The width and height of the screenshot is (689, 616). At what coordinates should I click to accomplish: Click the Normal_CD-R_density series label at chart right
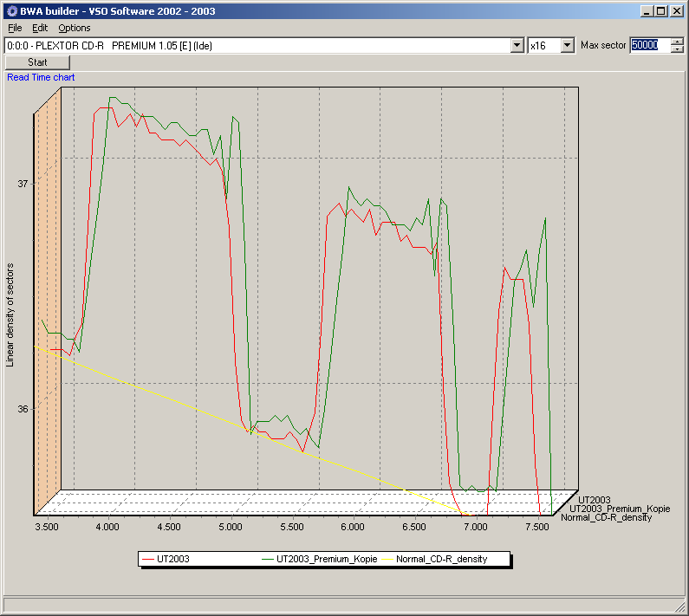tap(607, 517)
